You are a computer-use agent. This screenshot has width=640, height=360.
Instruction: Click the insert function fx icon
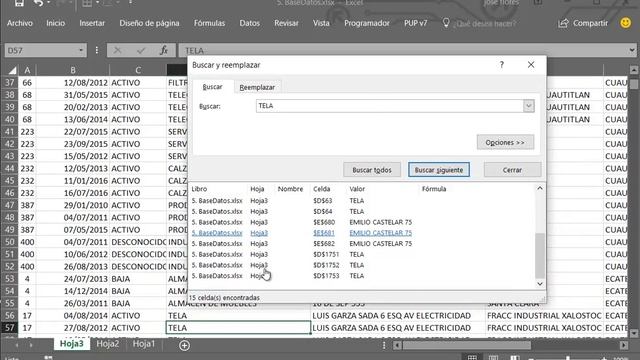pos(164,50)
